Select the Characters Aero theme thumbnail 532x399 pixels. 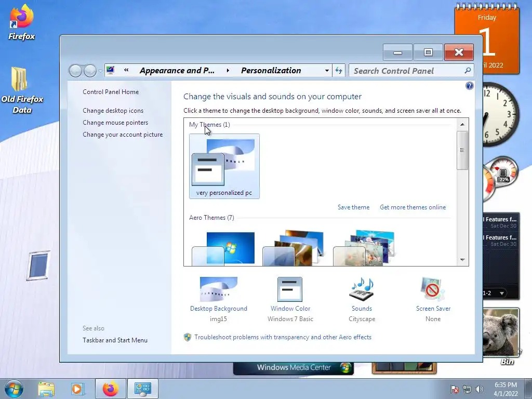point(364,247)
